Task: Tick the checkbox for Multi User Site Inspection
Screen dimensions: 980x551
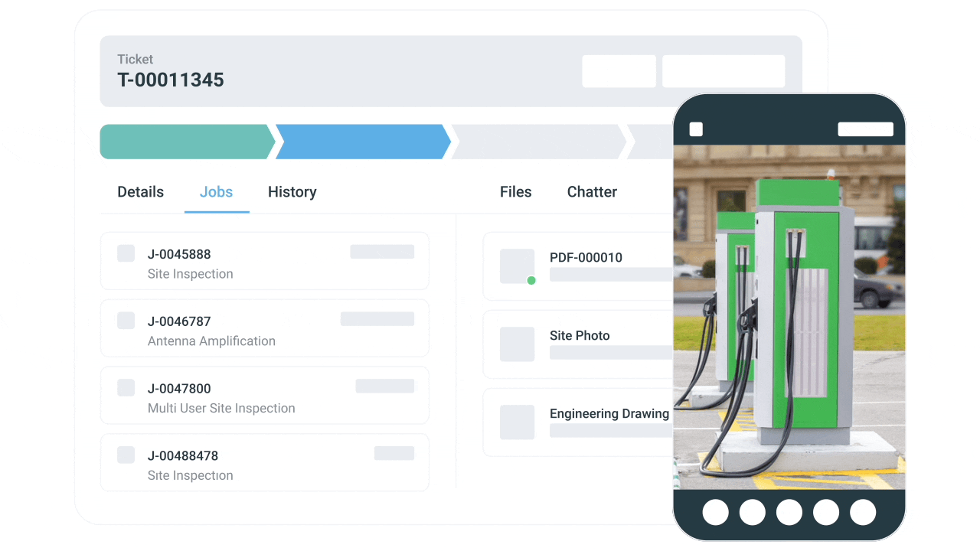Action: tap(126, 388)
